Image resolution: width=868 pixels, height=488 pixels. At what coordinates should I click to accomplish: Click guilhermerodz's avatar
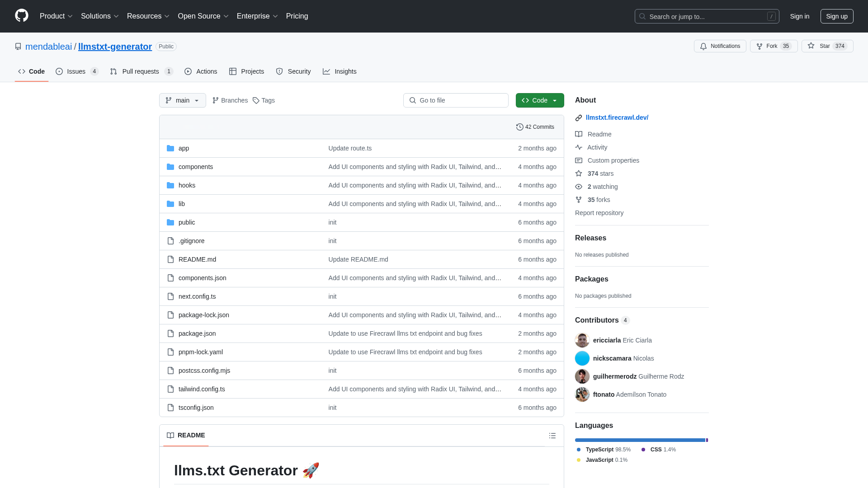(x=582, y=376)
